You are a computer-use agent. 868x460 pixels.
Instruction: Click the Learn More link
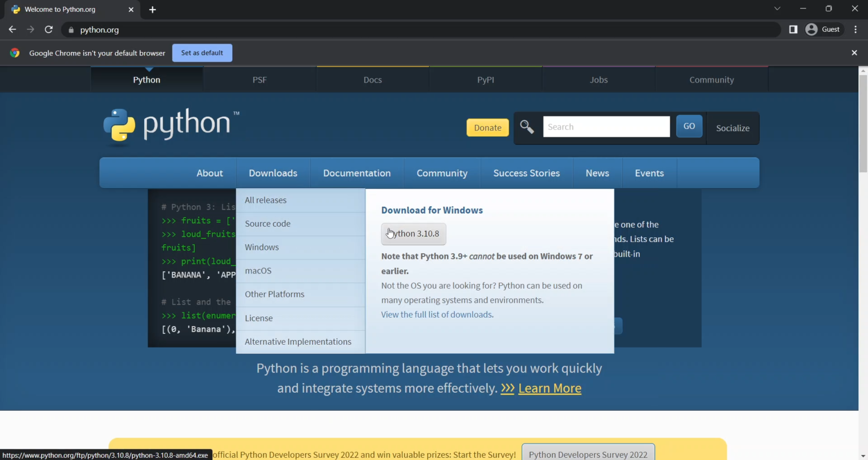(549, 388)
